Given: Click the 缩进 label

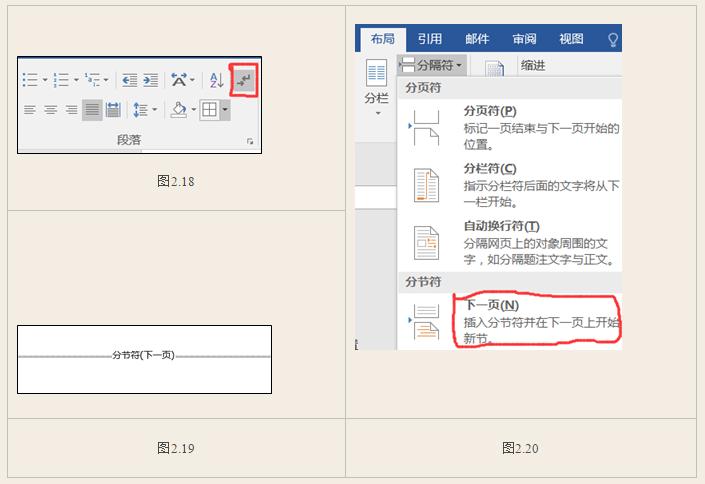Looking at the screenshot, I should coord(533,66).
